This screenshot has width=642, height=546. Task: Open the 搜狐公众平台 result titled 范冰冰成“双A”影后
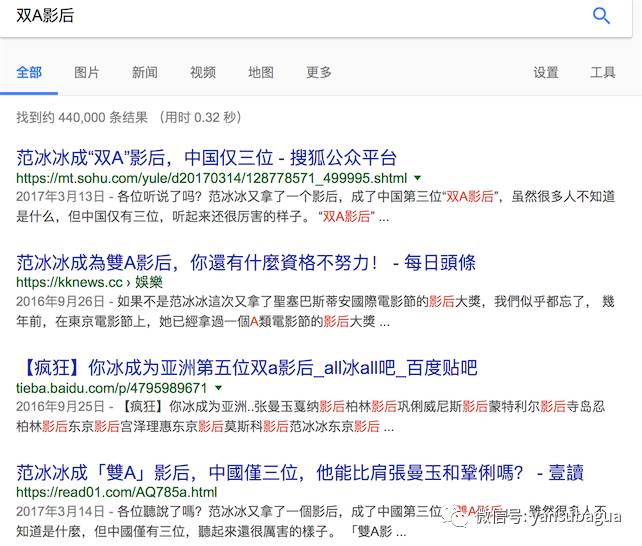coord(206,158)
